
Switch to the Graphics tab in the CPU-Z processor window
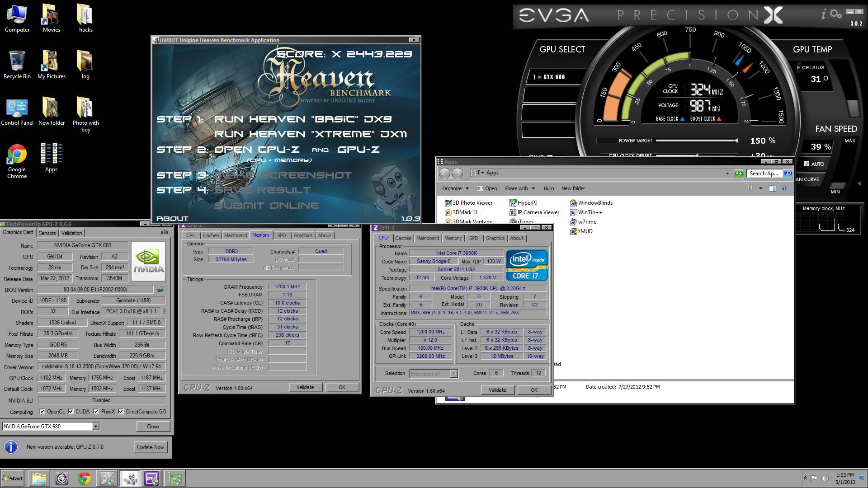click(x=495, y=238)
